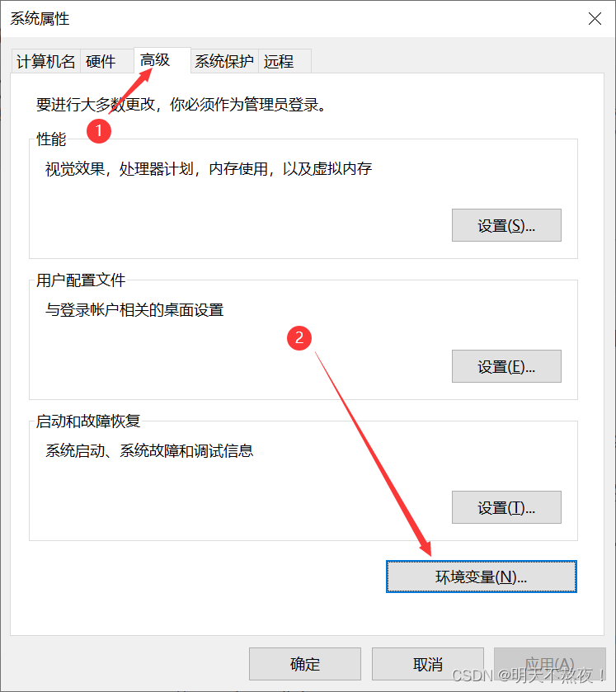The height and width of the screenshot is (692, 616).
Task: Cancel the dialog with 取消
Action: (428, 664)
